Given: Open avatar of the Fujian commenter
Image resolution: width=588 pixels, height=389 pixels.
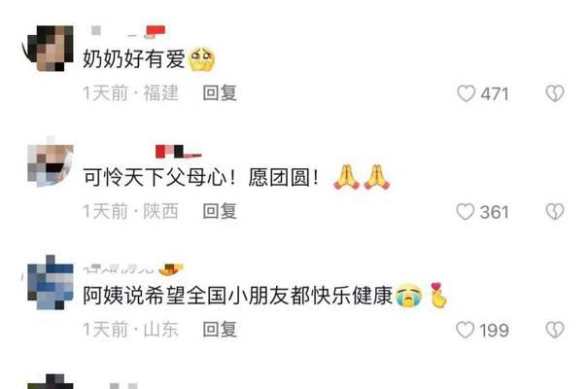Looking at the screenshot, I should 51,49.
